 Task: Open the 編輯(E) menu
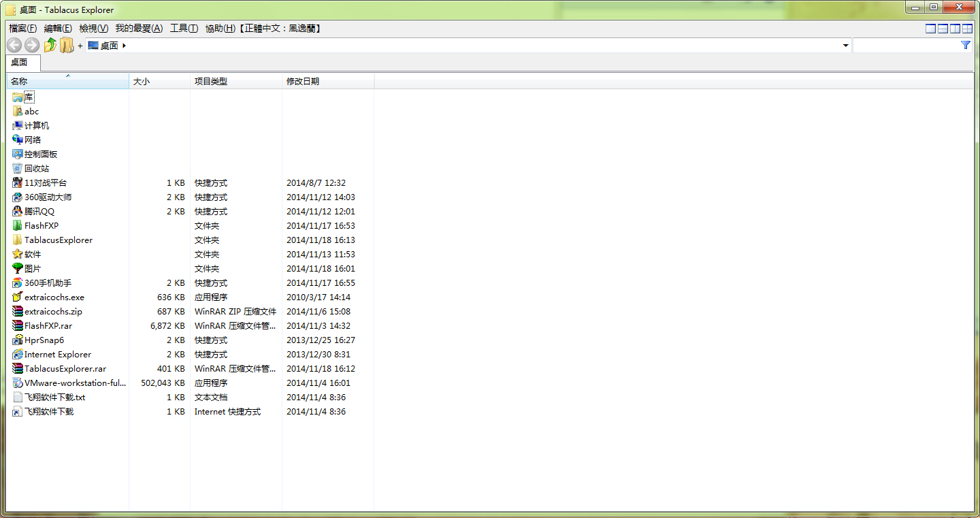(x=58, y=28)
